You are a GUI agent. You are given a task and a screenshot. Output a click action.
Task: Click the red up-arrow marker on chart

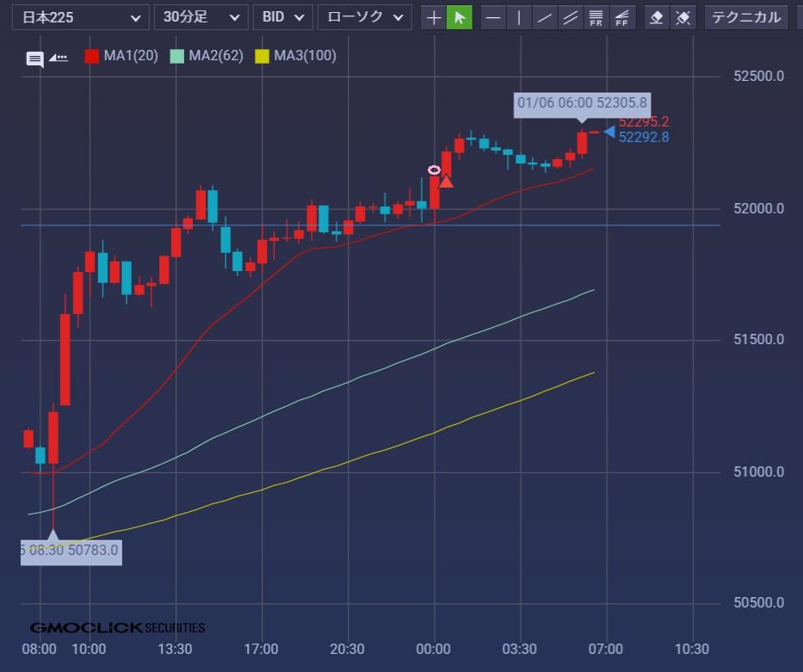click(446, 181)
